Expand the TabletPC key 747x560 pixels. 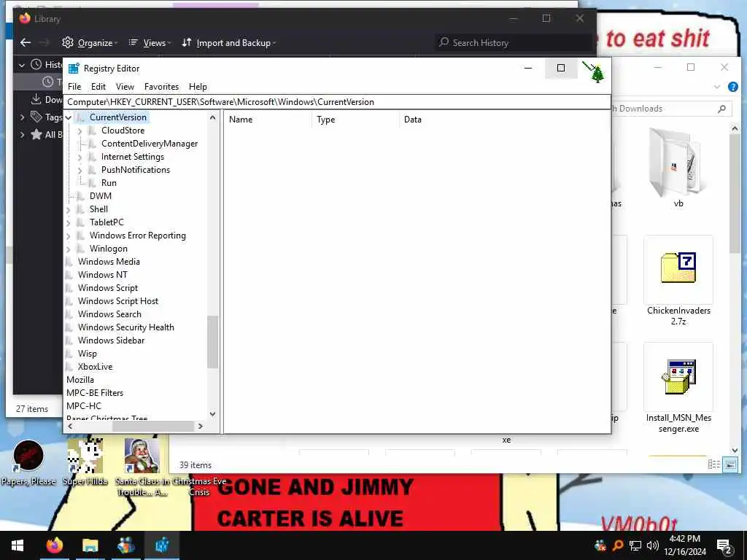(x=69, y=222)
